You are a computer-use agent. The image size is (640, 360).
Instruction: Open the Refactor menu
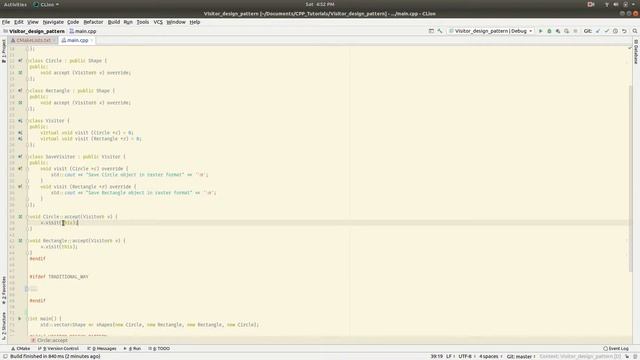click(93, 22)
